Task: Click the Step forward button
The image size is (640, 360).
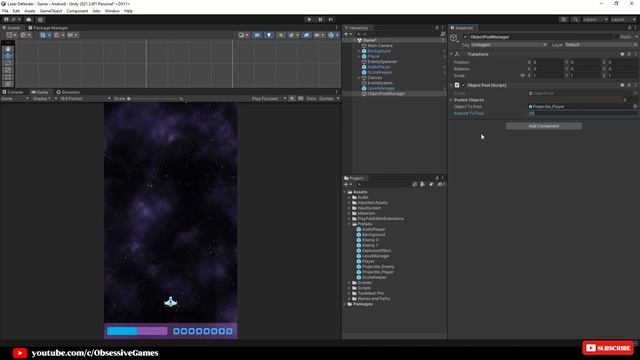Action: pyautogui.click(x=331, y=19)
